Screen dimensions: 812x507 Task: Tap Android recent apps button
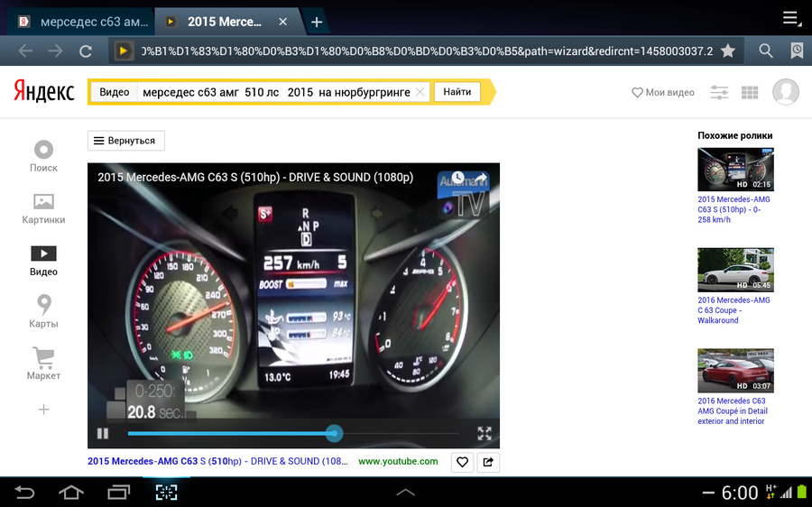119,492
